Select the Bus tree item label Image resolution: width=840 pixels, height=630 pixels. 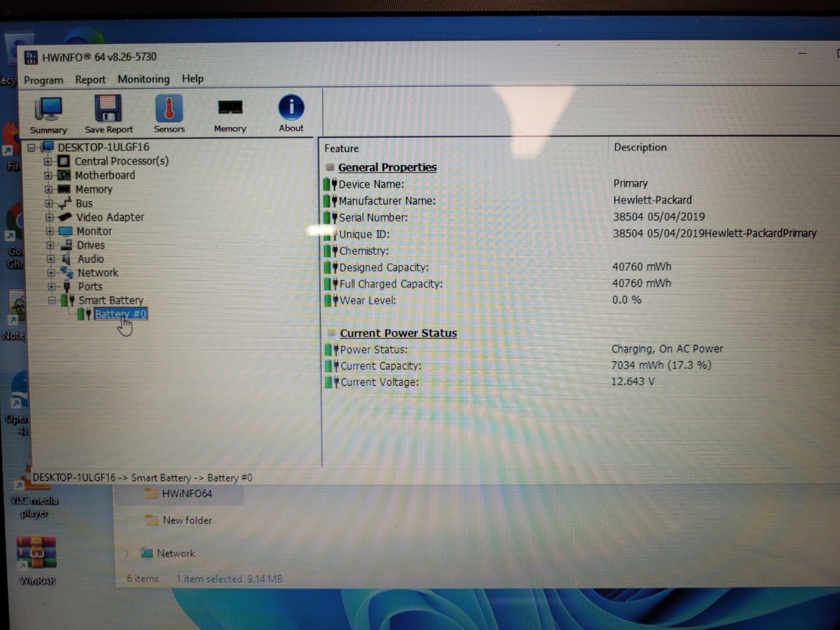click(84, 203)
